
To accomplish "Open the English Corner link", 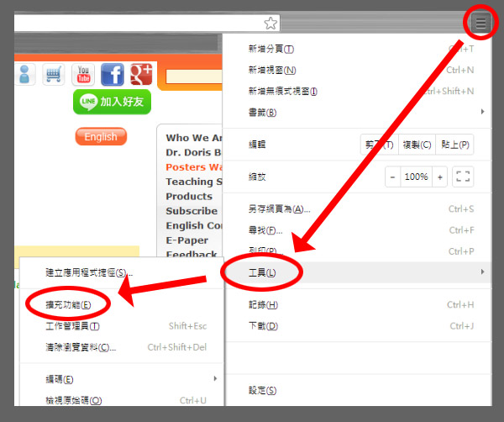I will point(194,225).
